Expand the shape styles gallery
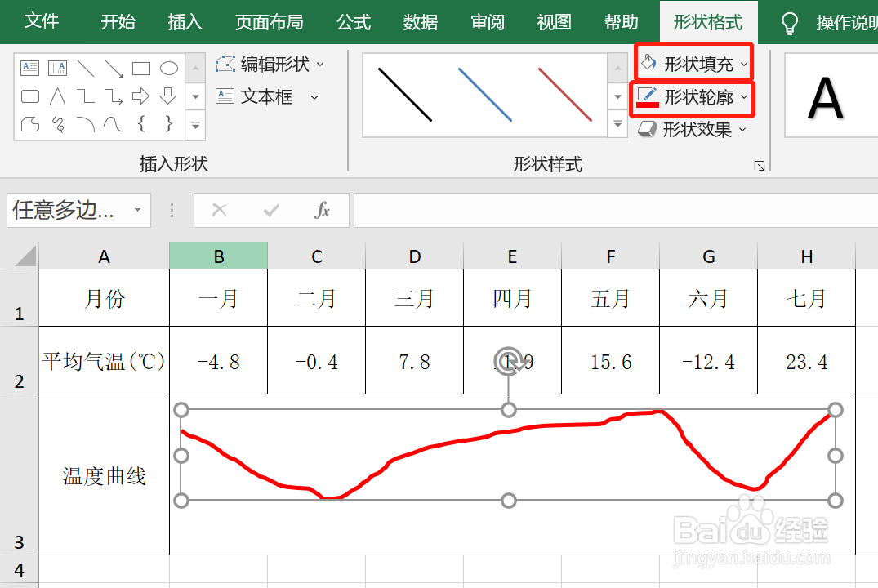Image resolution: width=878 pixels, height=588 pixels. tap(617, 124)
